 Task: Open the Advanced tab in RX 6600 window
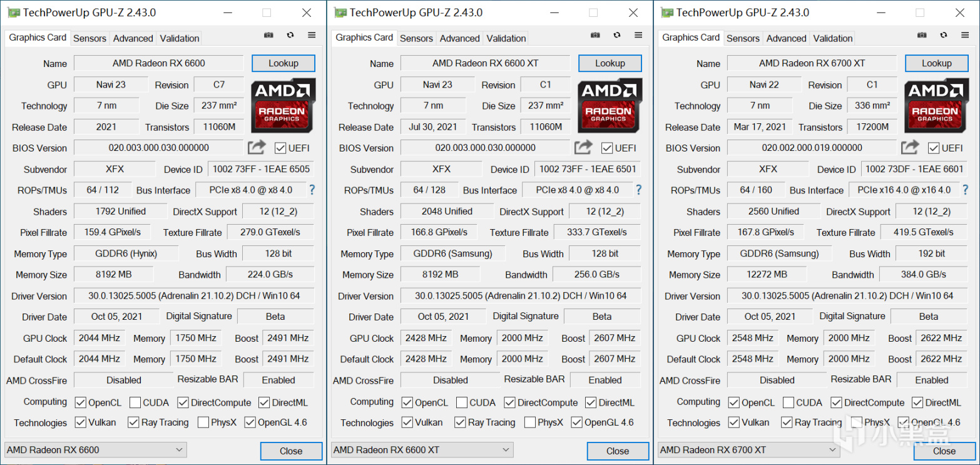133,38
